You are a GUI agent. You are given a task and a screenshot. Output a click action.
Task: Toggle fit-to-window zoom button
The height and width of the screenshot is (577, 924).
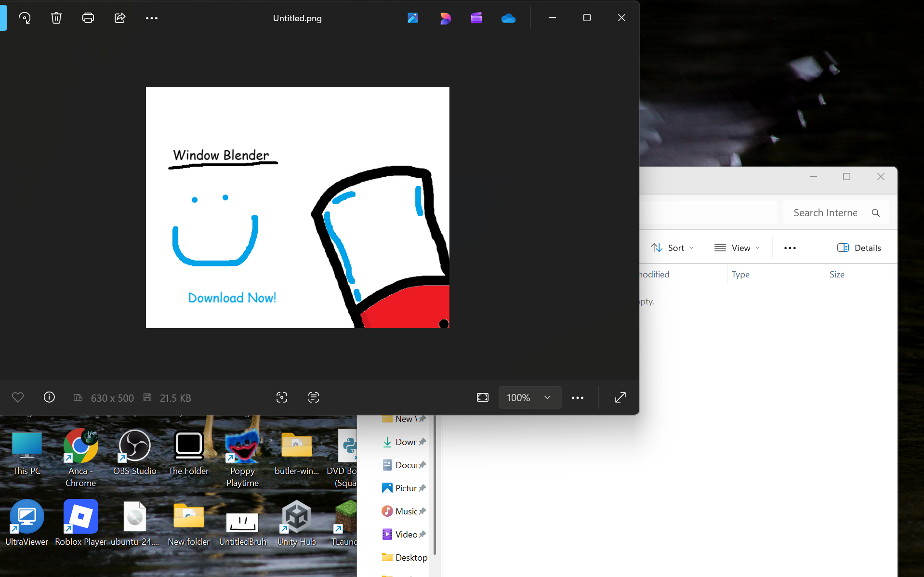(482, 397)
